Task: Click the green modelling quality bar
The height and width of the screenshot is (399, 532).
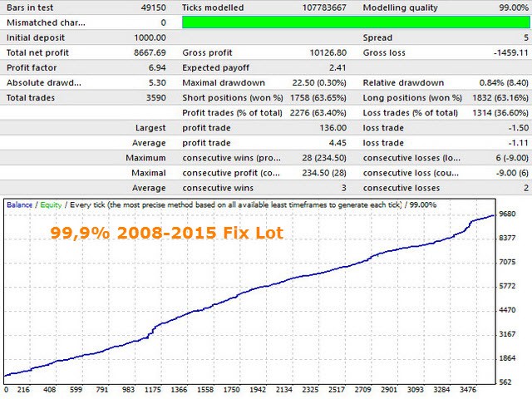Action: (356, 22)
